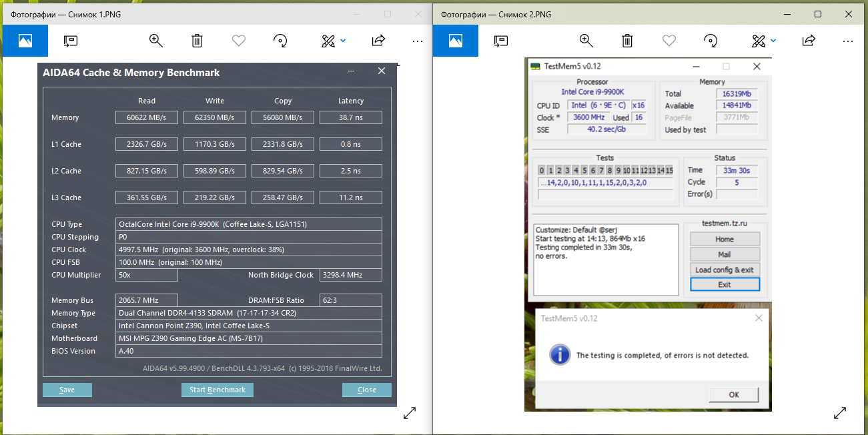Viewport: 868px width, 435px height.
Task: Click the Motherboard MSI MPG Z390 row
Action: [249, 338]
